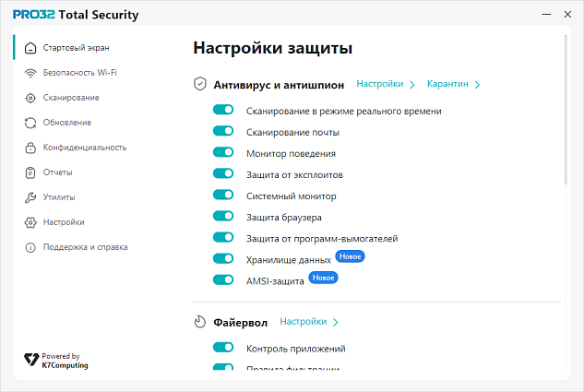
Task: Click the clipboard icon for Отчеты
Action: pyautogui.click(x=30, y=172)
